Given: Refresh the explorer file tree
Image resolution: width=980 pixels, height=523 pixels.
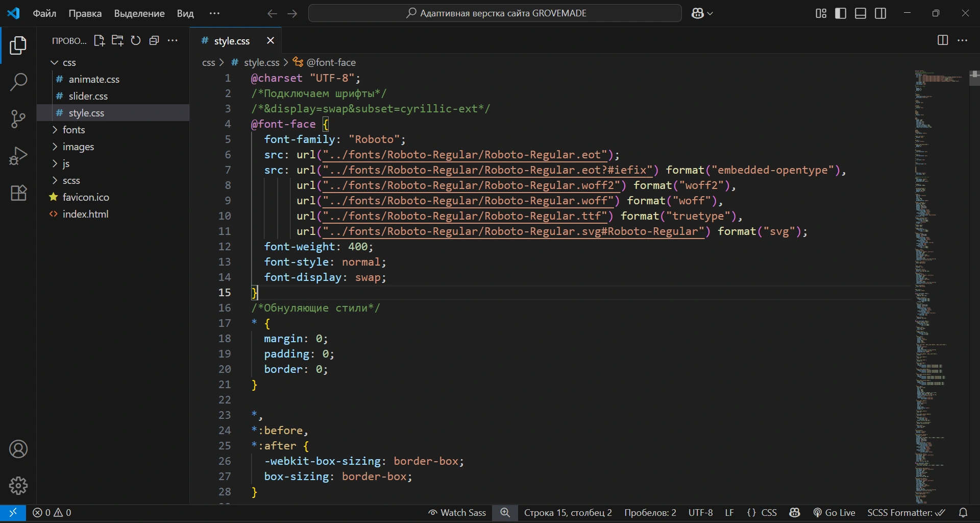Looking at the screenshot, I should click(x=136, y=41).
